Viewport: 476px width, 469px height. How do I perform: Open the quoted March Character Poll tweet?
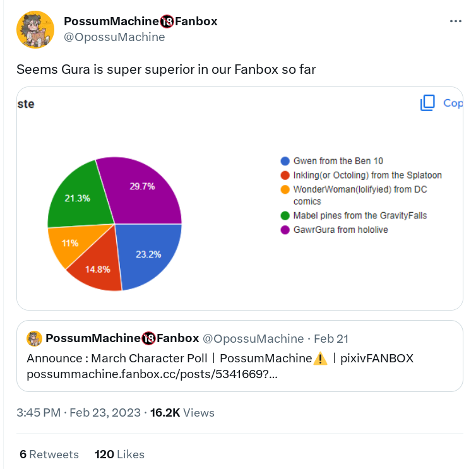[240, 357]
